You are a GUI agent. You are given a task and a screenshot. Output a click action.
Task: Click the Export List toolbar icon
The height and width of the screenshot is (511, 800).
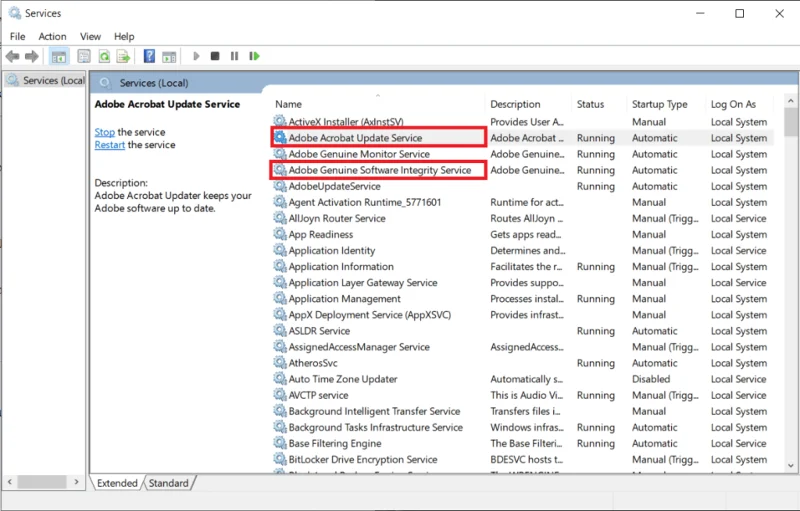click(123, 56)
